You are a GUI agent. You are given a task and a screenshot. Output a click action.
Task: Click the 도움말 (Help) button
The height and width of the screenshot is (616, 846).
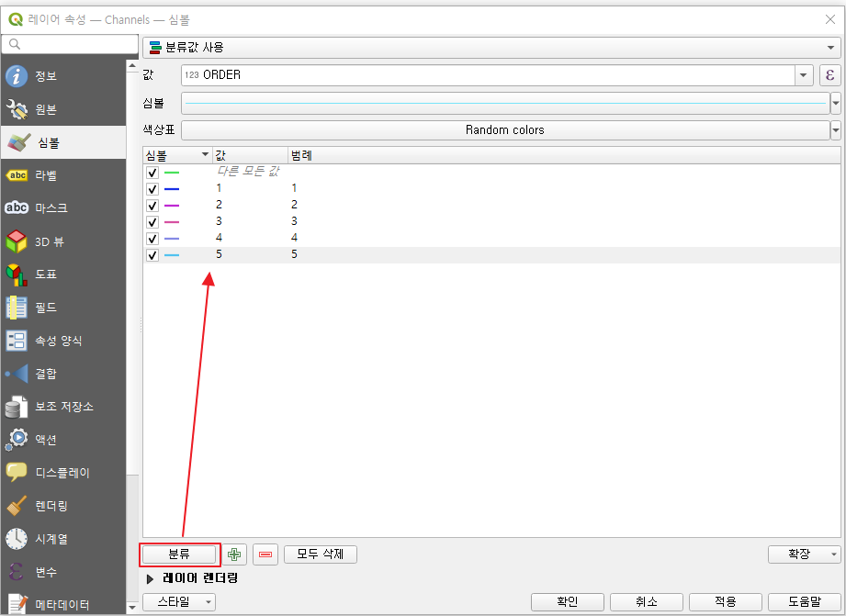(804, 601)
